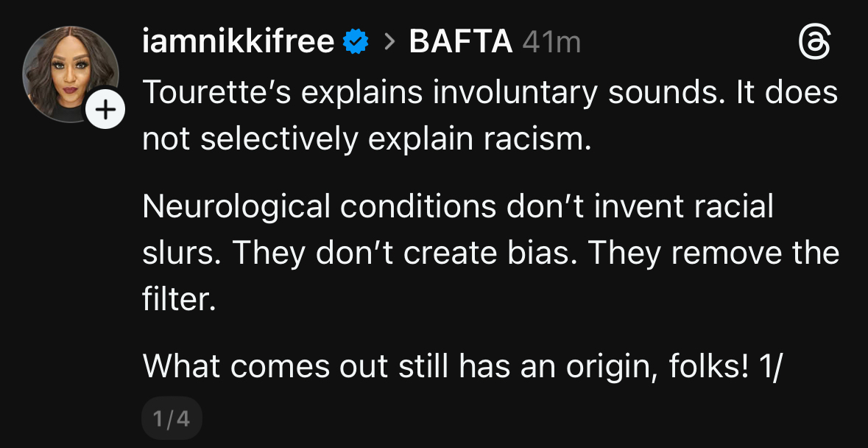Click the 41m timestamp
868x448 pixels.
(x=551, y=43)
